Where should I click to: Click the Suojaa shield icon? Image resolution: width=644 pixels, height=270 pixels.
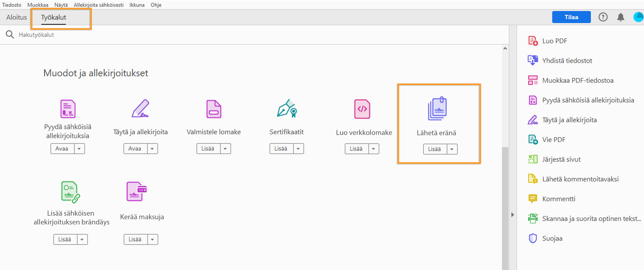click(533, 238)
